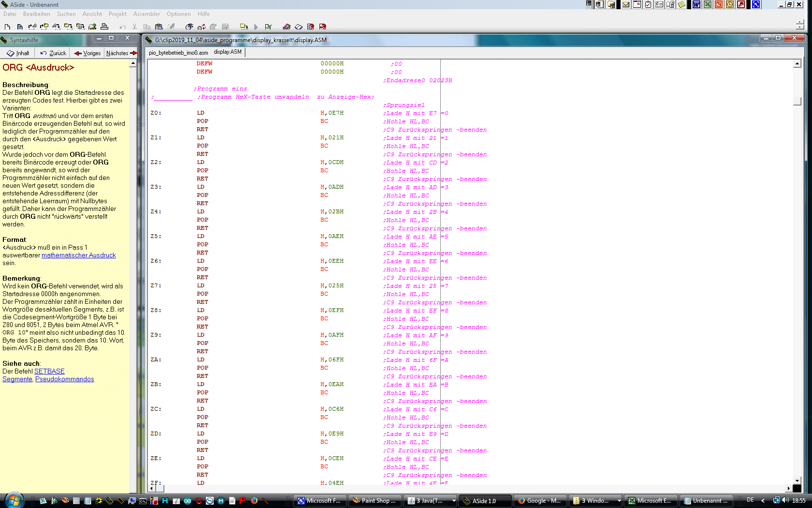The width and height of the screenshot is (812, 508).
Task: Click the printer toolbar icon
Action: click(x=104, y=27)
